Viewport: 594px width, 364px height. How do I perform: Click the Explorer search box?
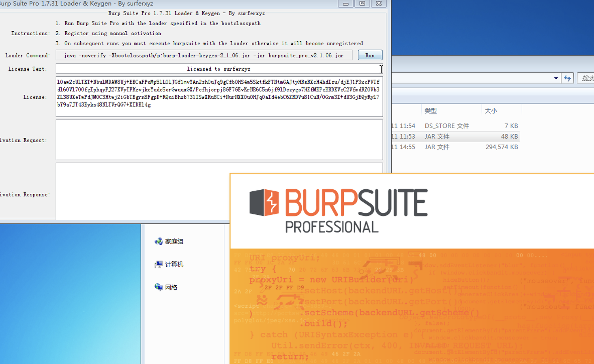pyautogui.click(x=586, y=78)
